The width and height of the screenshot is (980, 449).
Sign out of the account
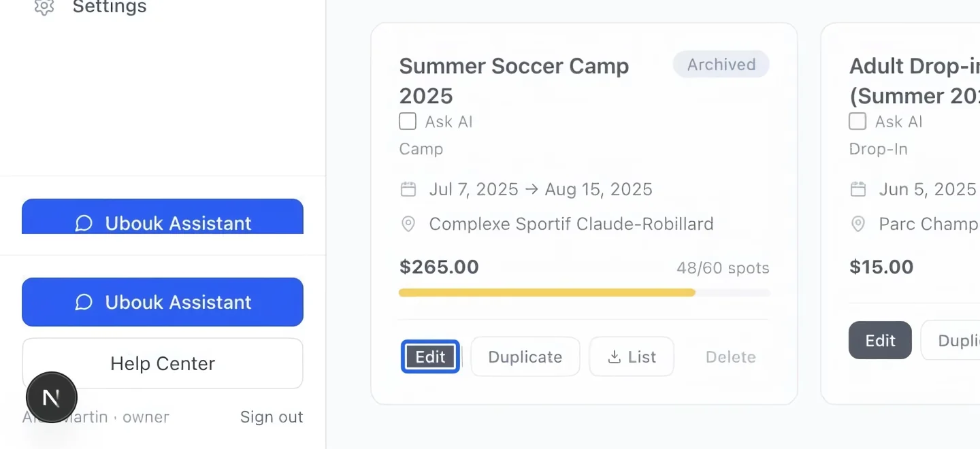pos(272,417)
